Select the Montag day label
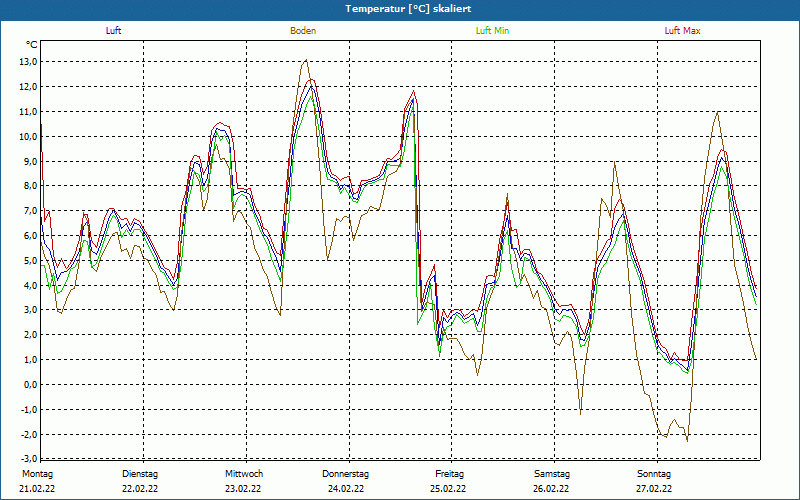Image resolution: width=800 pixels, height=500 pixels. pyautogui.click(x=35, y=474)
